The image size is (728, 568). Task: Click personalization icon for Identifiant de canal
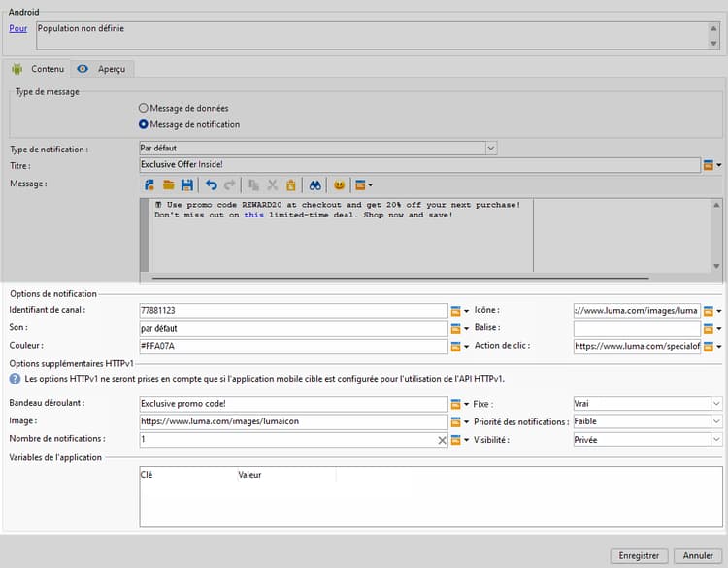point(456,311)
